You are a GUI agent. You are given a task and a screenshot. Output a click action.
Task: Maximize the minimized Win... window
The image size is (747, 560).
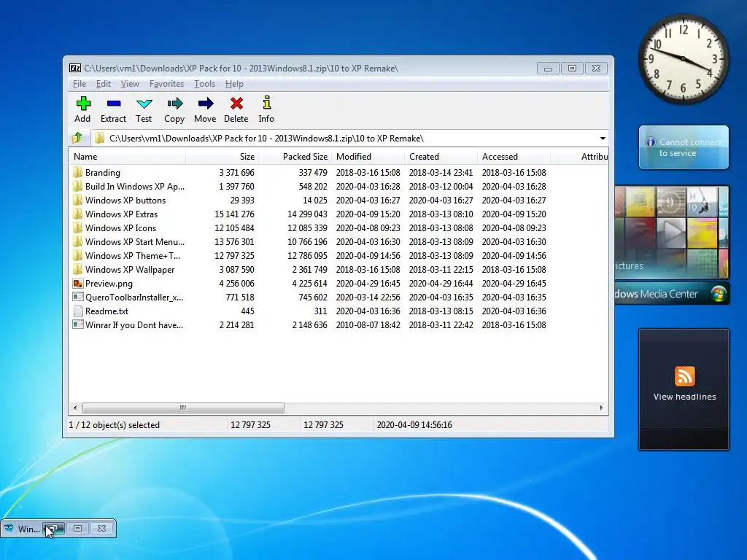77,529
